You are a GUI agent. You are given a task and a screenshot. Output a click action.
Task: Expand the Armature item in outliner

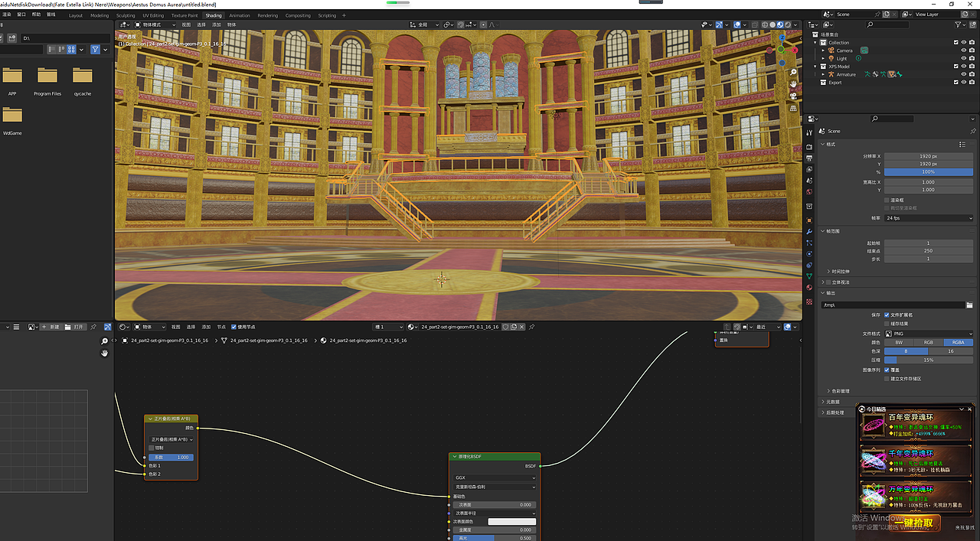tap(824, 75)
